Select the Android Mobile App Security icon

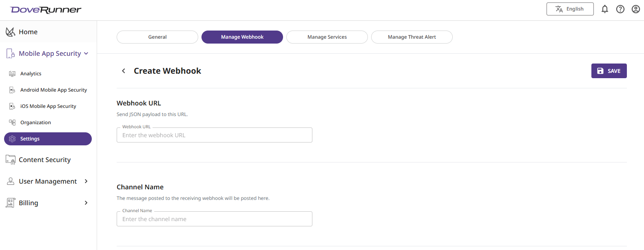[x=13, y=90]
